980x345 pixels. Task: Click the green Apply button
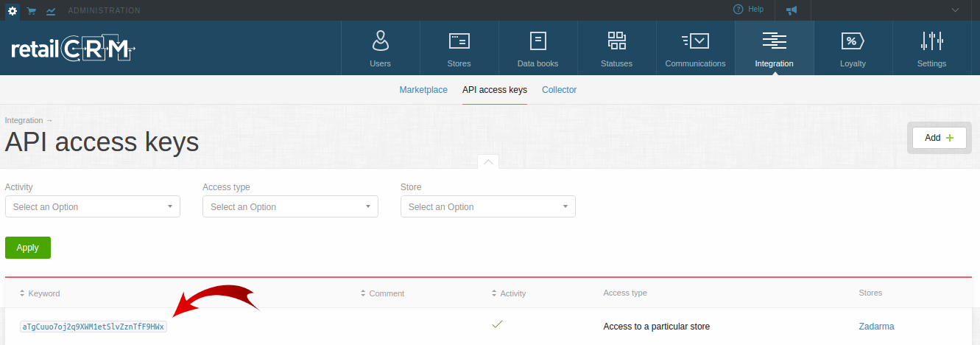(28, 248)
